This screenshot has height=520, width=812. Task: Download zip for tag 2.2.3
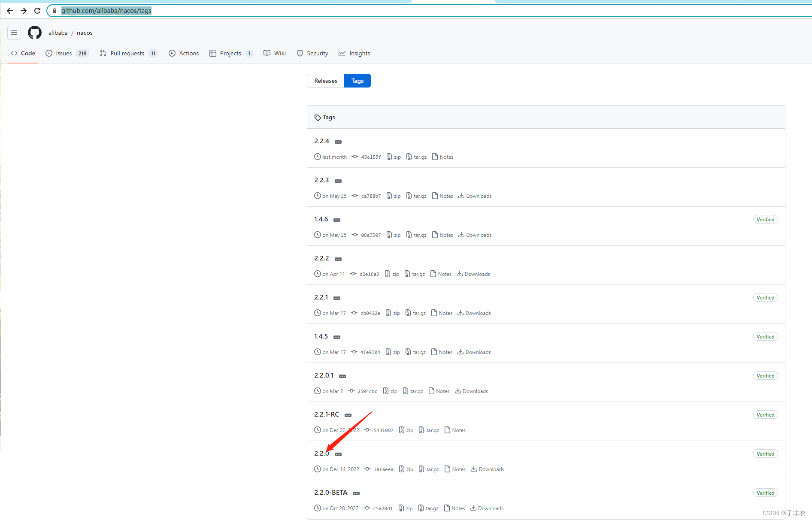point(394,196)
